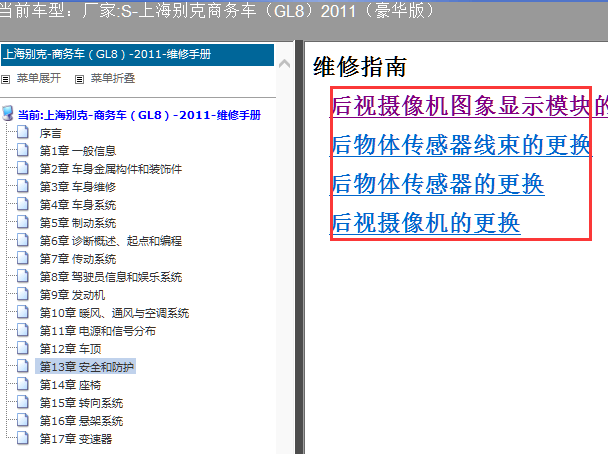608x454 pixels.
Task: Open 第17章 变速器
Action: [76, 439]
